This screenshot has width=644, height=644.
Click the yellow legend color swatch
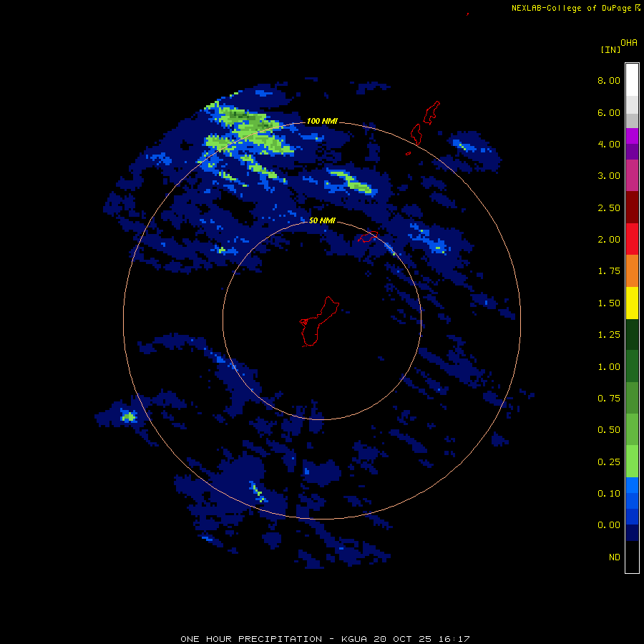[632, 303]
